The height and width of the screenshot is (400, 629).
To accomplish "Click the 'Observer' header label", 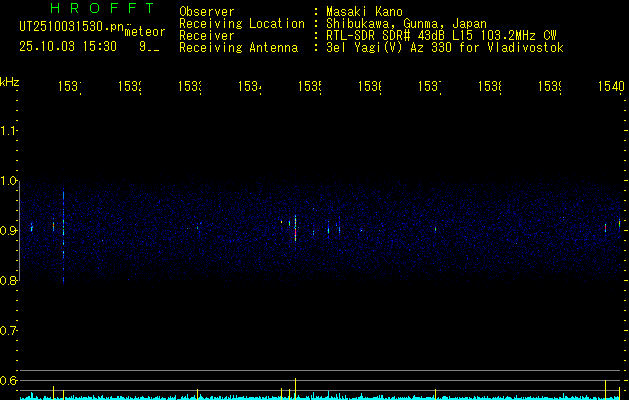I will tap(207, 12).
